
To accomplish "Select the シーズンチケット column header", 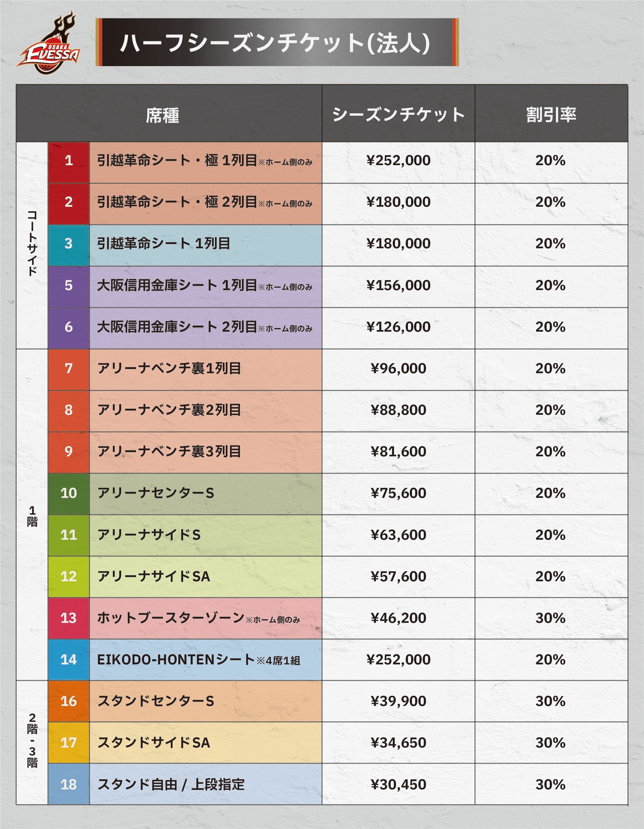I will point(398,115).
